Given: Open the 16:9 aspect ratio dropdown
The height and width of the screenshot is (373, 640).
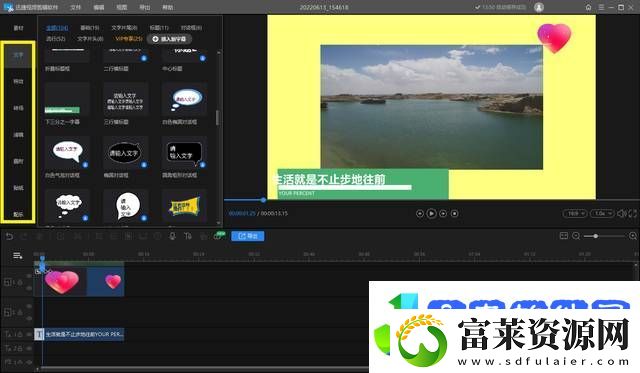Looking at the screenshot, I should pos(575,213).
